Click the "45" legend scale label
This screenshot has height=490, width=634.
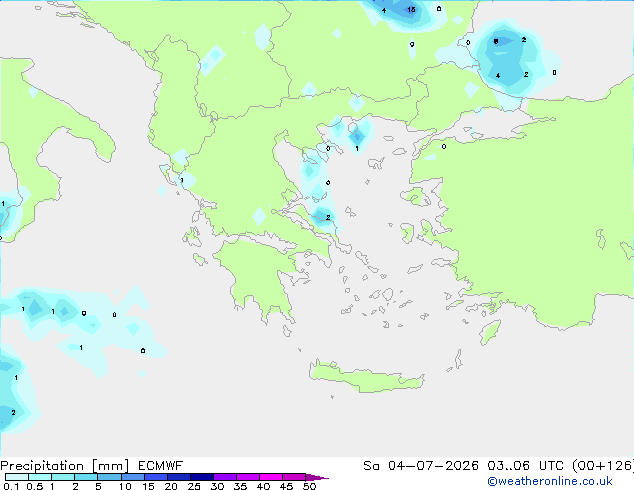[286, 486]
